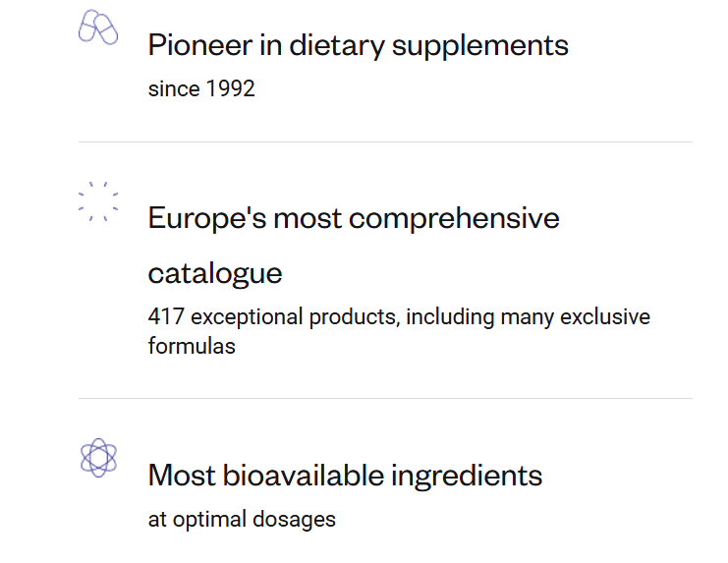Viewport: 728px width, 563px height.
Task: Click the divider line above the atom icon
Action: click(385, 398)
